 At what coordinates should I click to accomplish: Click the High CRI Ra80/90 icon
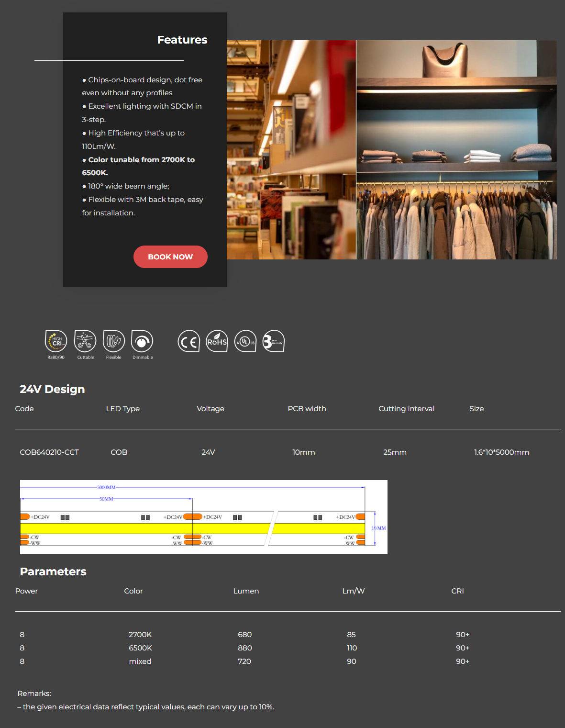[x=56, y=342]
